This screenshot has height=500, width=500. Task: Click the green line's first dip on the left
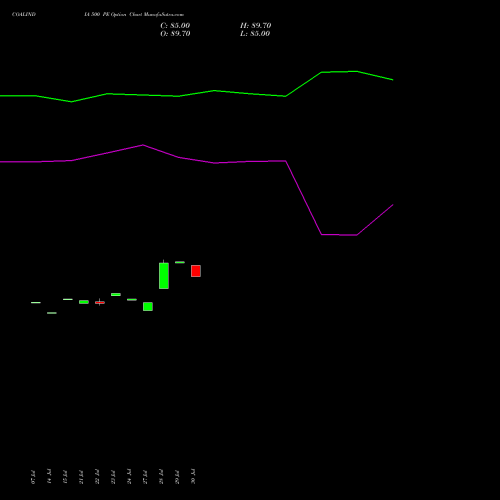[72, 102]
